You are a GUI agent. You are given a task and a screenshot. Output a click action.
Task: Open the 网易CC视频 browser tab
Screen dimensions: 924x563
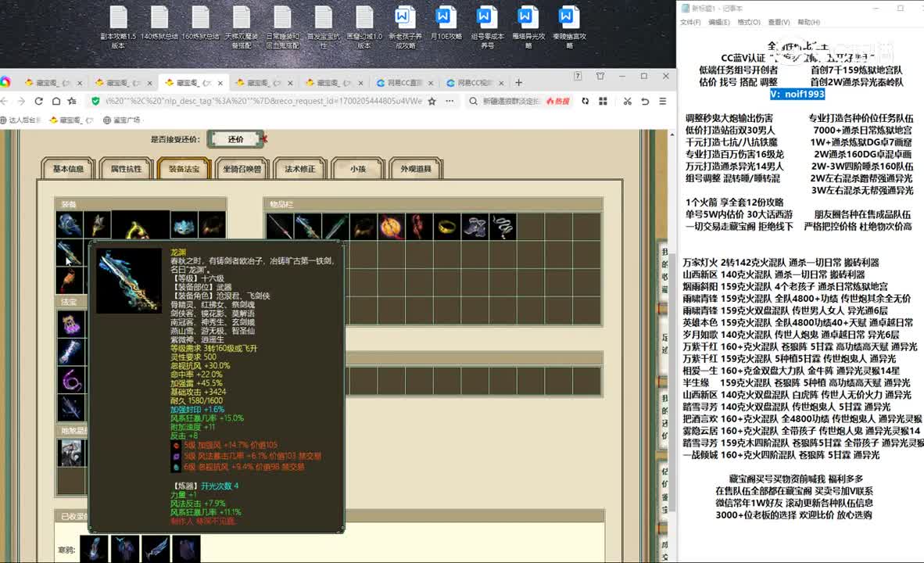475,83
